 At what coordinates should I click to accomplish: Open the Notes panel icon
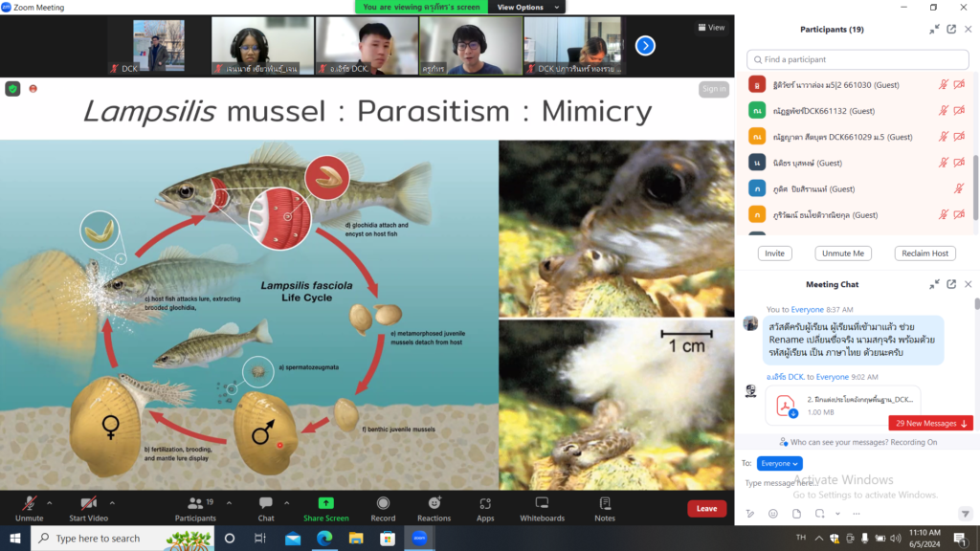(604, 503)
